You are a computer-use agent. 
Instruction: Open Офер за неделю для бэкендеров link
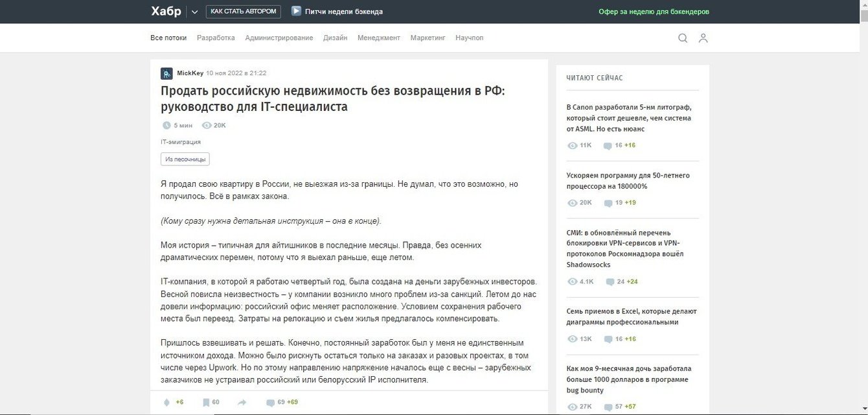tap(654, 12)
